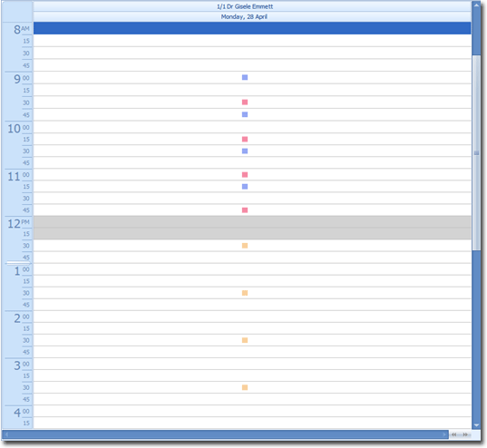Open the pink marker at 11:00
Image resolution: width=487 pixels, height=448 pixels.
245,175
